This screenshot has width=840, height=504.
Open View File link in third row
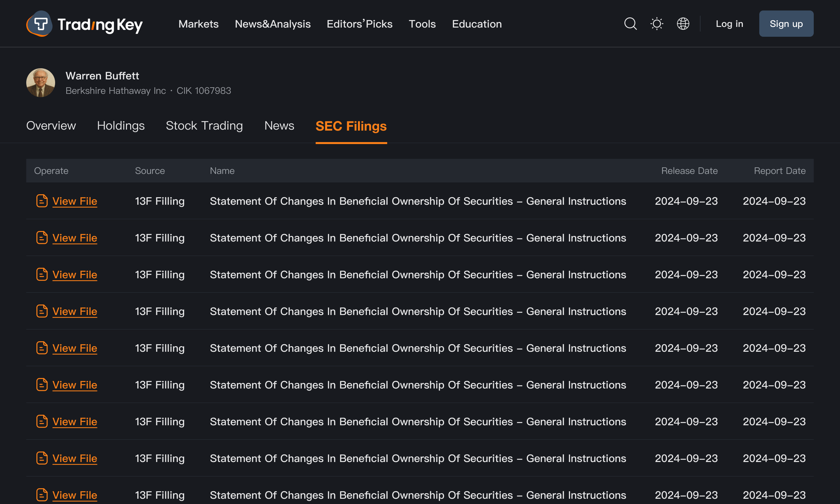(75, 274)
